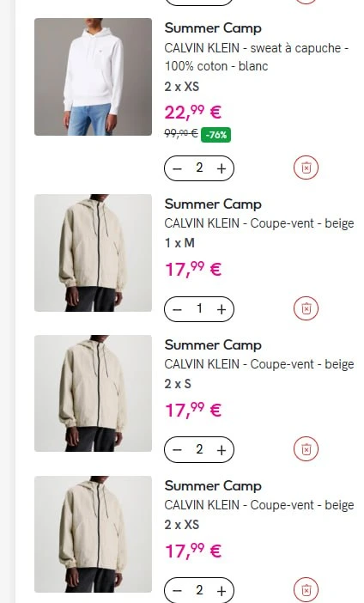Increase quantity of the white hoodie

point(221,168)
